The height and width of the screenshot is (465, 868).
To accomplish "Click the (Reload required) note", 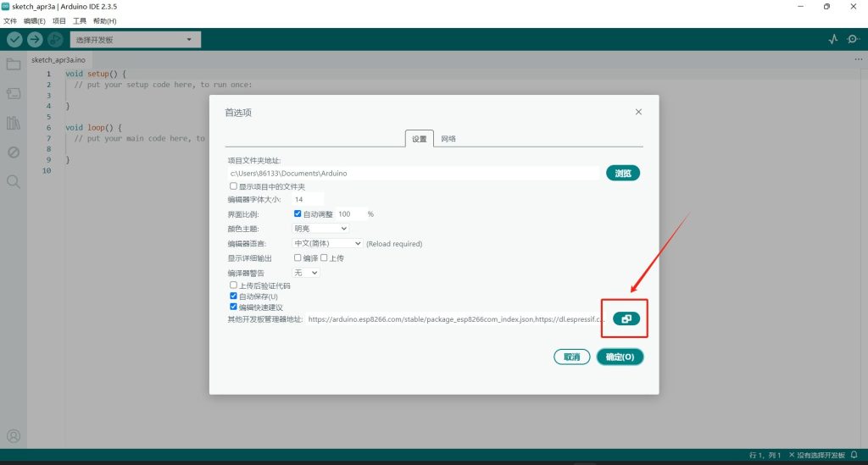I will 394,244.
